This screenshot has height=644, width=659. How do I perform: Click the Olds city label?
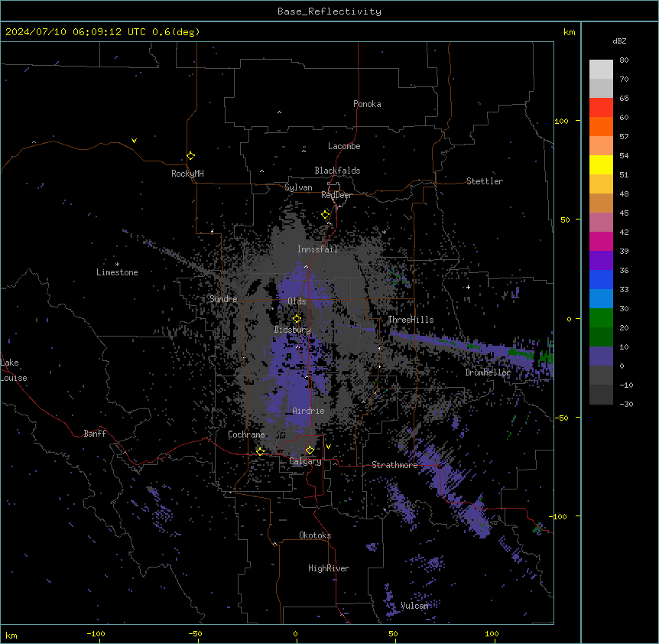[x=297, y=301]
